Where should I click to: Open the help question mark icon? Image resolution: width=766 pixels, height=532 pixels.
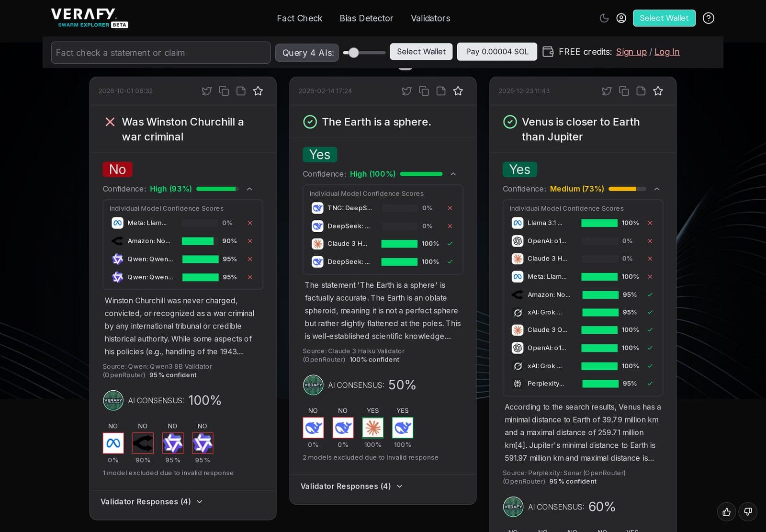pyautogui.click(x=708, y=18)
